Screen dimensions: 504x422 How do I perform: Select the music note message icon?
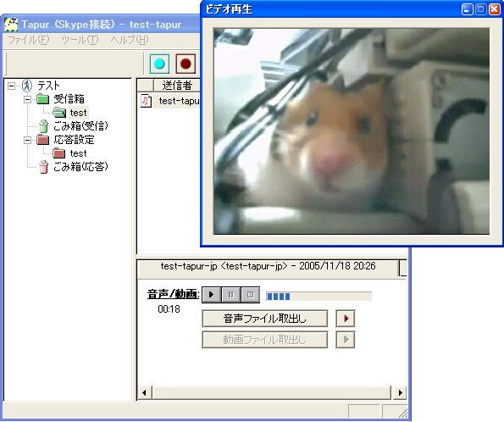(x=147, y=101)
